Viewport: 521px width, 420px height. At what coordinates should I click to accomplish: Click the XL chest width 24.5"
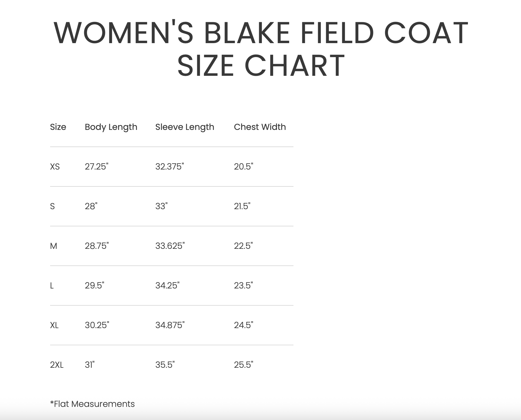pyautogui.click(x=243, y=325)
